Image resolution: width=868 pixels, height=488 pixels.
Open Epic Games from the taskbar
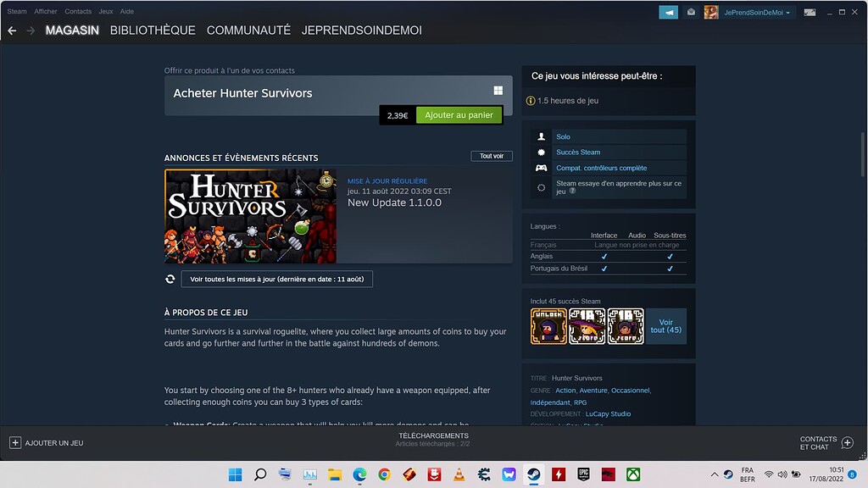(583, 474)
